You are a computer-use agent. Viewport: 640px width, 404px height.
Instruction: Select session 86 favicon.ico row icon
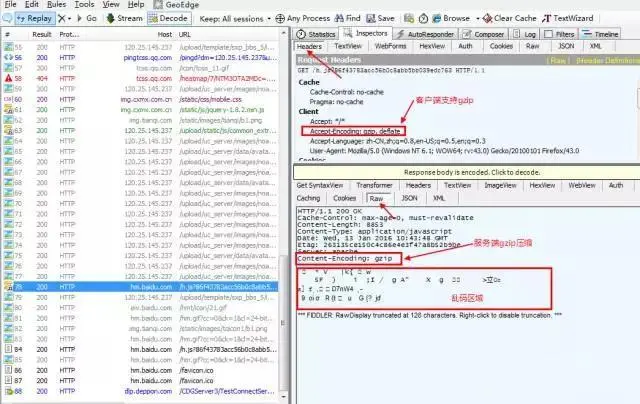(8, 370)
